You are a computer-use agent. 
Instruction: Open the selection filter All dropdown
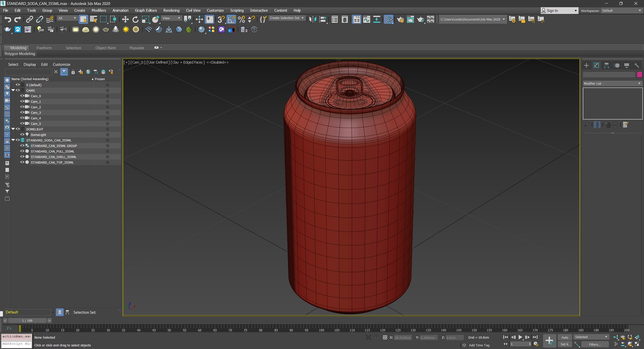(67, 18)
